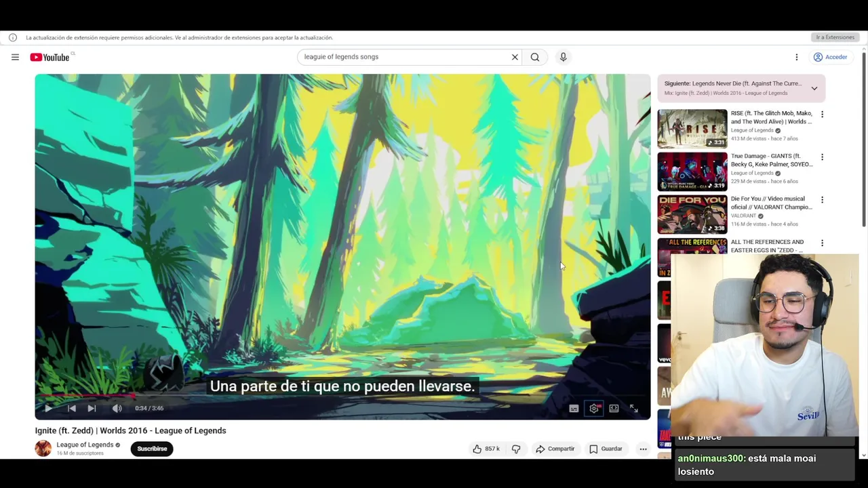Start voice search with microphone
Screen dimensions: 868x488
[563, 57]
